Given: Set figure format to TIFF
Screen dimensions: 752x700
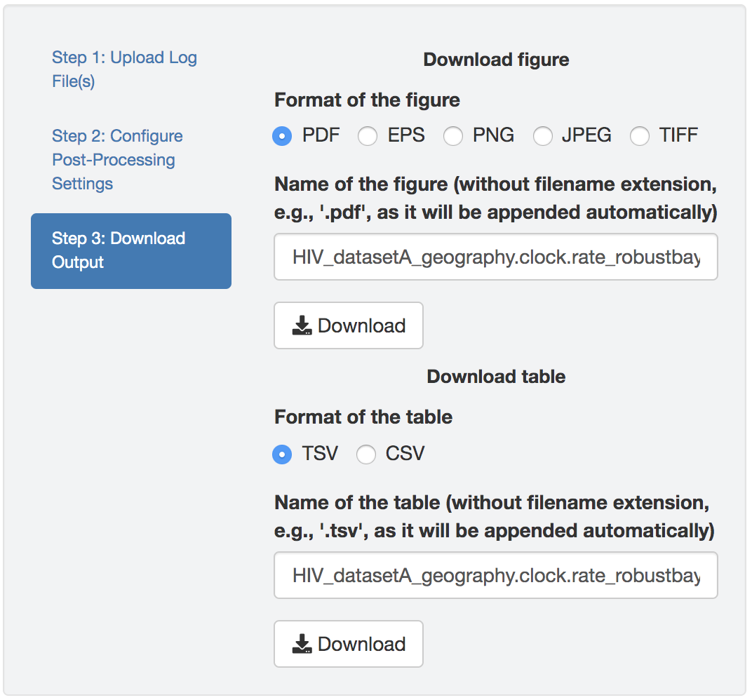Looking at the screenshot, I should pos(640,136).
